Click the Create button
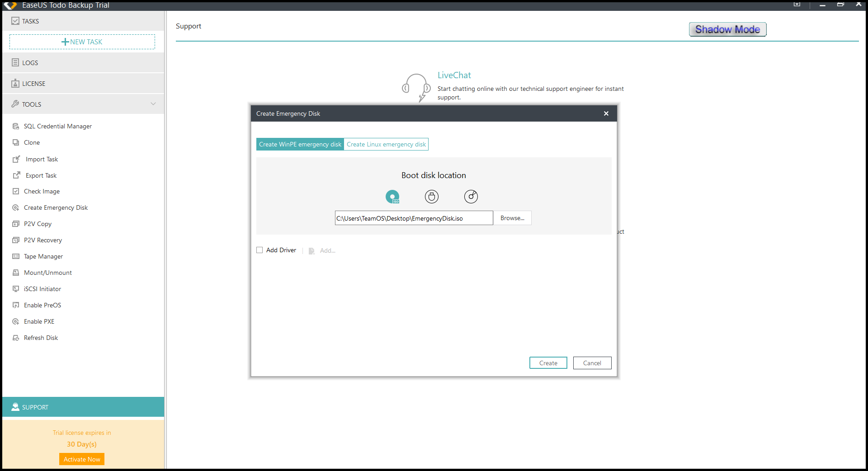Viewport: 868px width, 471px height. click(548, 363)
